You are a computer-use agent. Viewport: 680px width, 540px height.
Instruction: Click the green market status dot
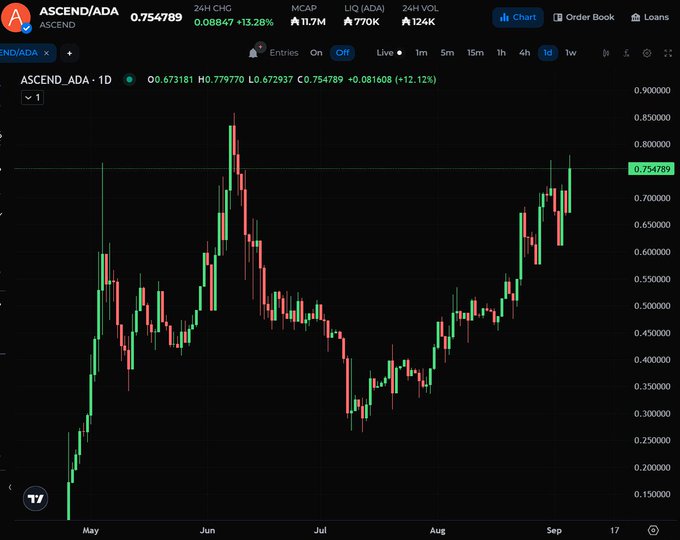coord(129,79)
